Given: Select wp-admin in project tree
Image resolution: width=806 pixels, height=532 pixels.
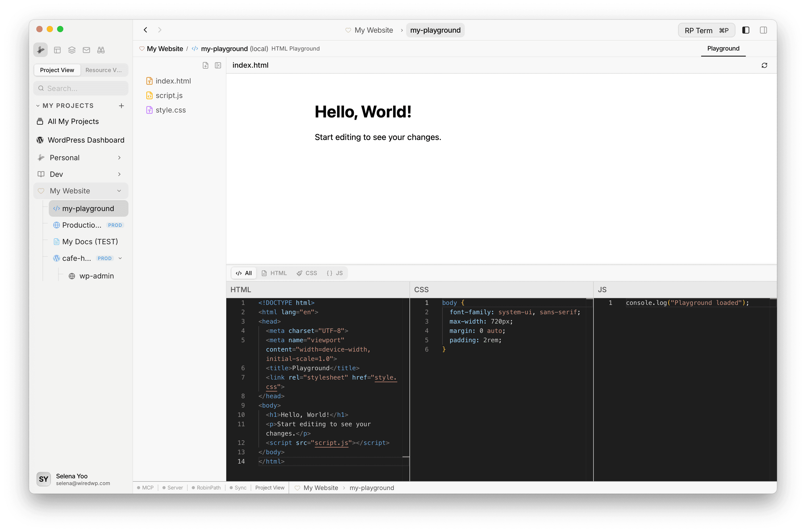Looking at the screenshot, I should tap(97, 276).
